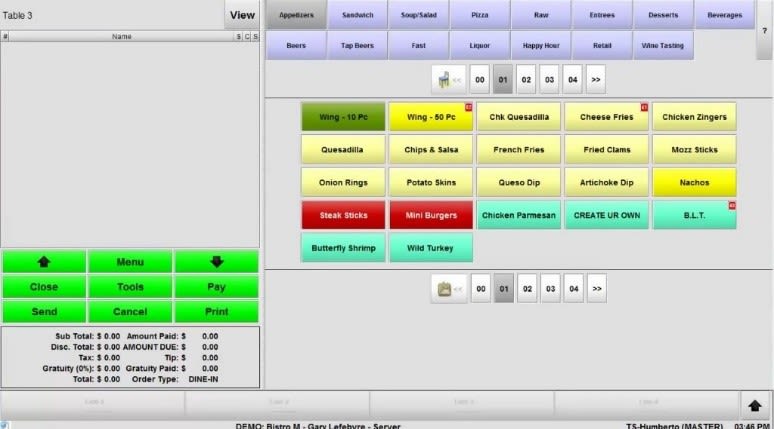Go to next seat with >> in top row
This screenshot has width=774, height=429.
(x=596, y=79)
